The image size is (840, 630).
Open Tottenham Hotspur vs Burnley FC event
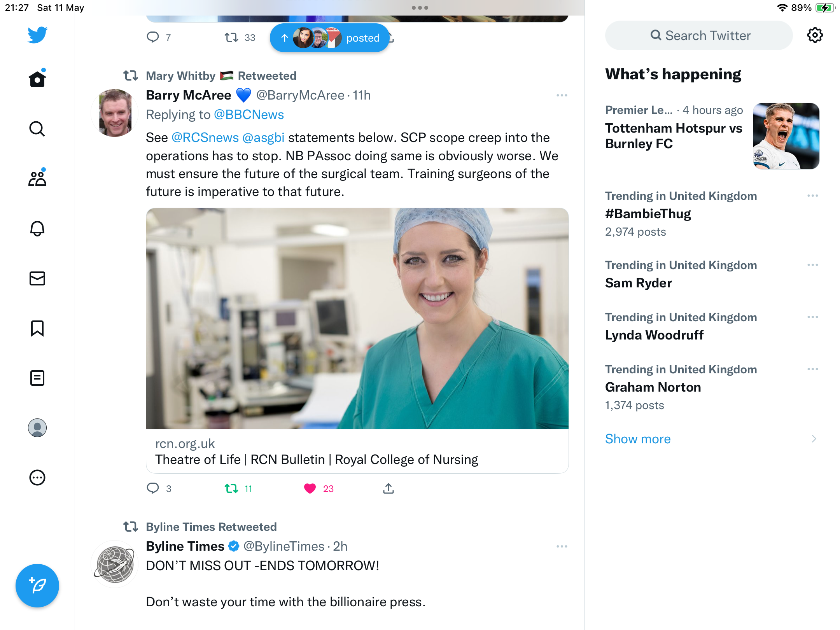674,136
